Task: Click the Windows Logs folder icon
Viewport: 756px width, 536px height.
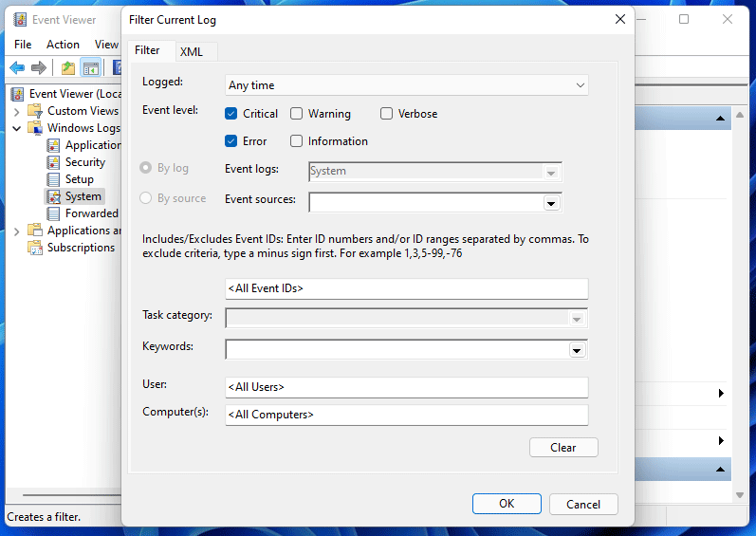Action: [x=35, y=128]
